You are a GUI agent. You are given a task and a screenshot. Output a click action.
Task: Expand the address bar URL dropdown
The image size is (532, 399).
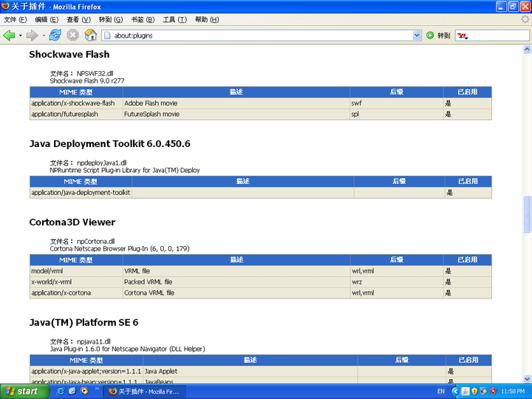[417, 35]
